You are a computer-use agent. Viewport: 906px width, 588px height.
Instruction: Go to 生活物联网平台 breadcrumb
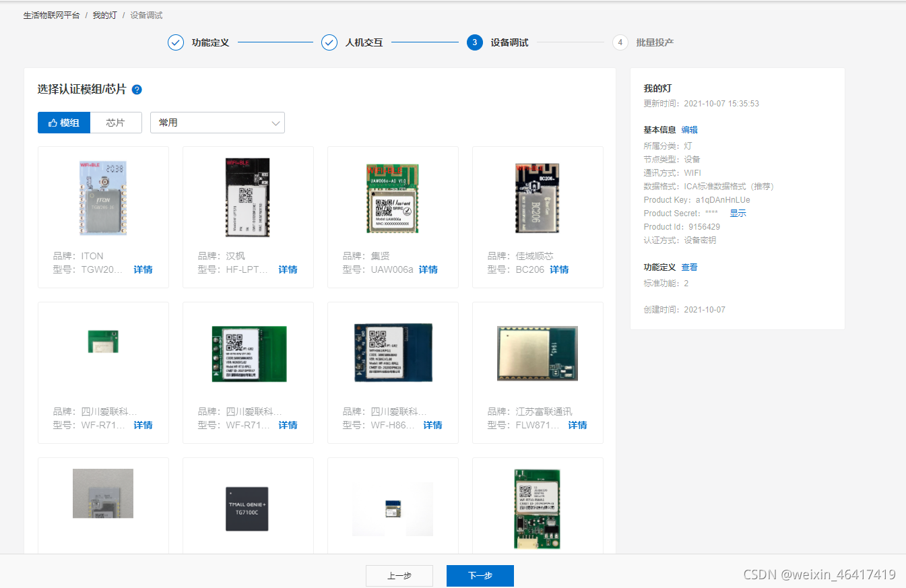51,15
